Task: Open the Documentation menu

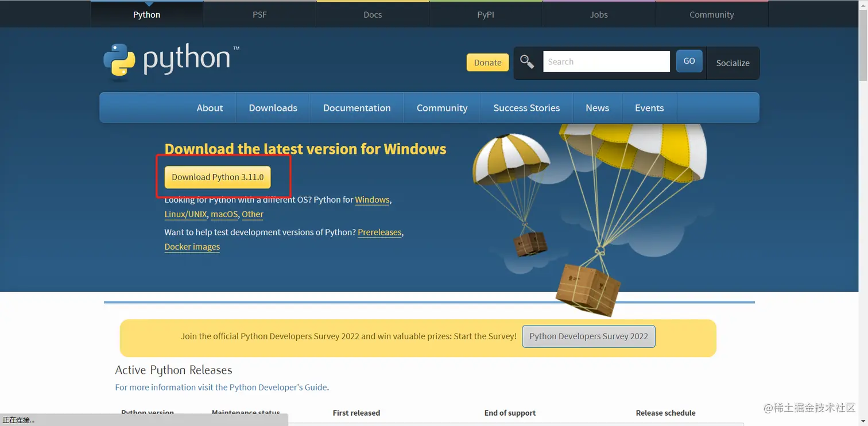Action: point(357,108)
